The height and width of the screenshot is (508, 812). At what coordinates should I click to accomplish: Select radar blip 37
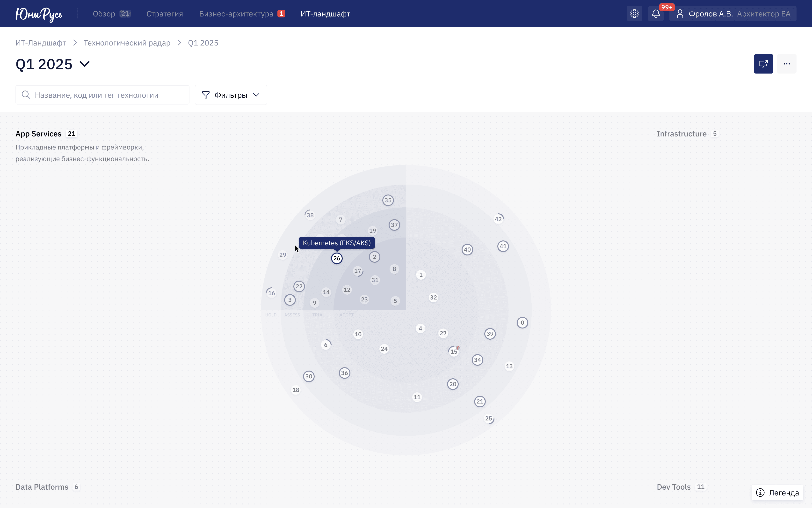tap(394, 225)
